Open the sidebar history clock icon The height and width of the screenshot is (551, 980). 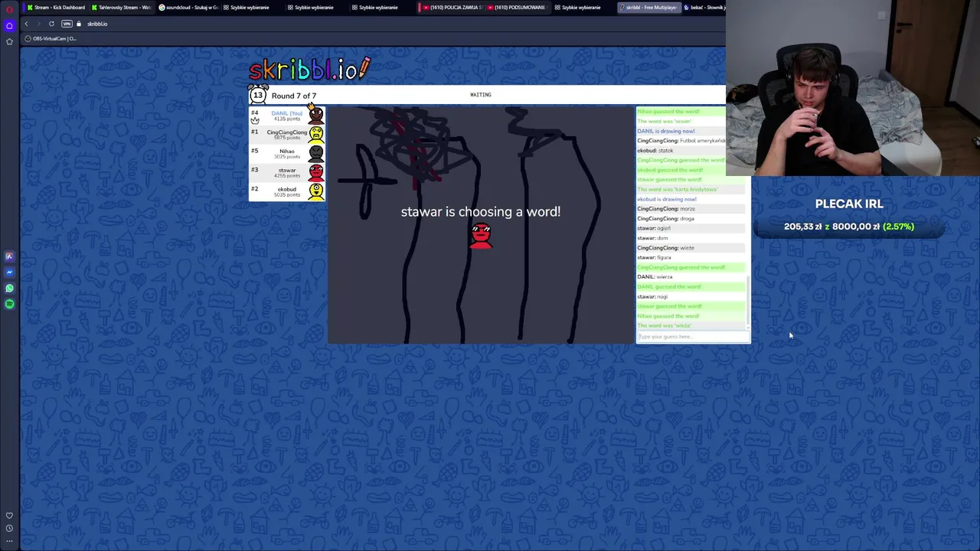tap(9, 528)
